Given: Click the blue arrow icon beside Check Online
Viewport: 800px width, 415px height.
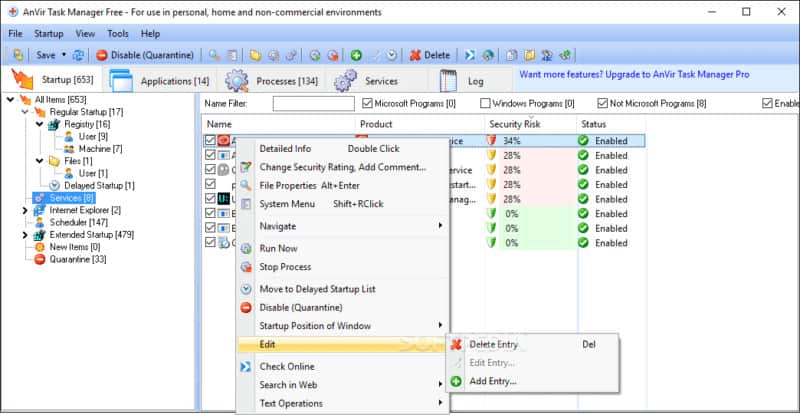Looking at the screenshot, I should [246, 367].
